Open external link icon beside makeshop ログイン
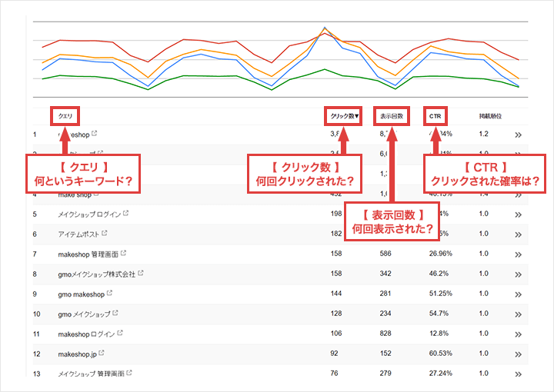 tap(120, 333)
